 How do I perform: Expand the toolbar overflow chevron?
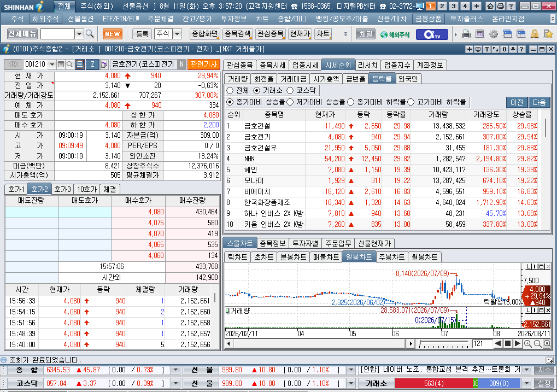coord(345,34)
